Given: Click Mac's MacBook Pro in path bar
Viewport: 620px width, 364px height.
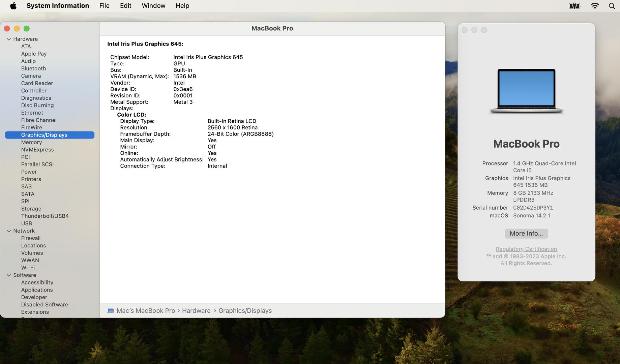Looking at the screenshot, I should 146,311.
